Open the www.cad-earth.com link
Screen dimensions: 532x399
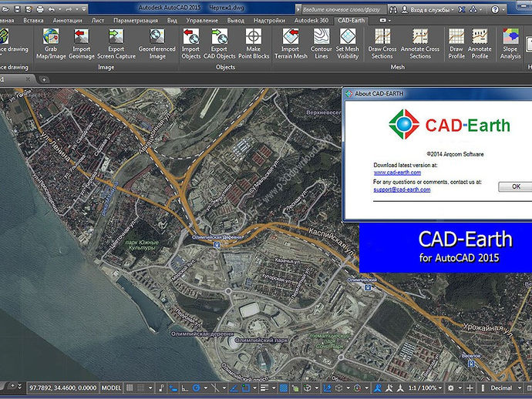tap(397, 173)
